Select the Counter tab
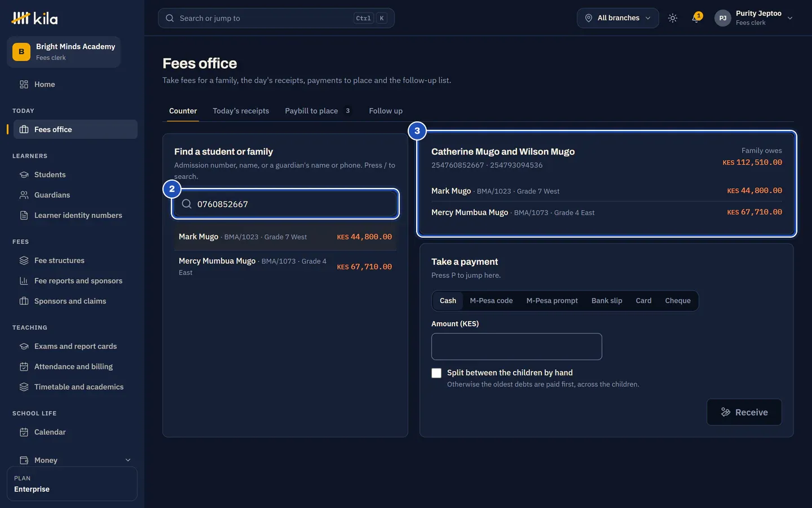 (x=183, y=111)
